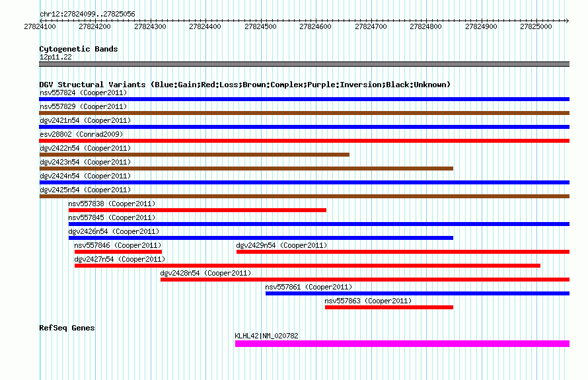Click the Cytogenetic Bands track title
Image resolution: width=588 pixels, height=380 pixels.
pos(79,49)
